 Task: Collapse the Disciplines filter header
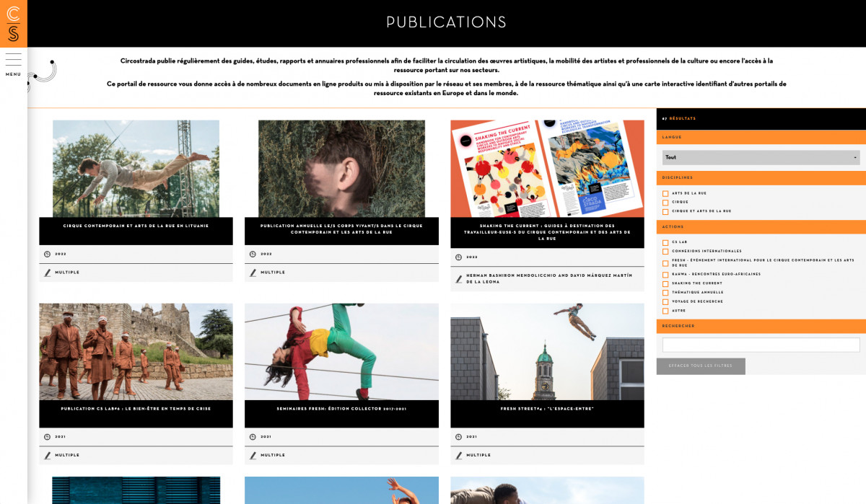coord(761,177)
